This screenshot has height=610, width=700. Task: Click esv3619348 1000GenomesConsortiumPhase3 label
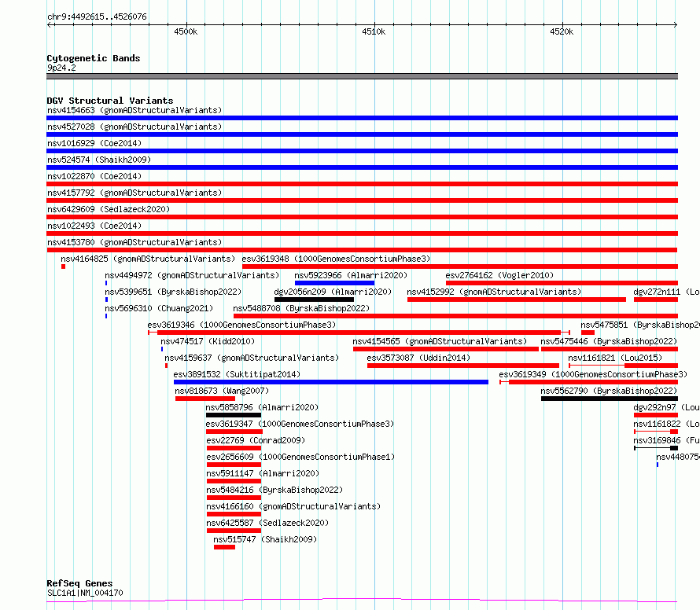[336, 259]
